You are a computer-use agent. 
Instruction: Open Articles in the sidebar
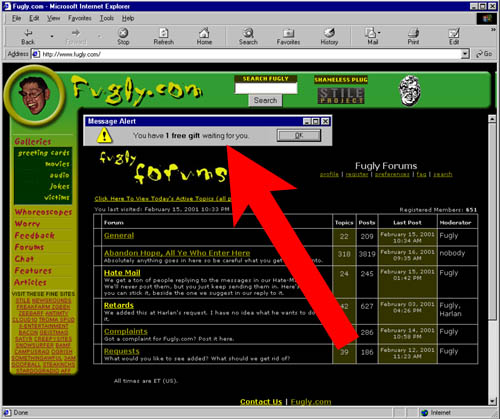[x=30, y=282]
